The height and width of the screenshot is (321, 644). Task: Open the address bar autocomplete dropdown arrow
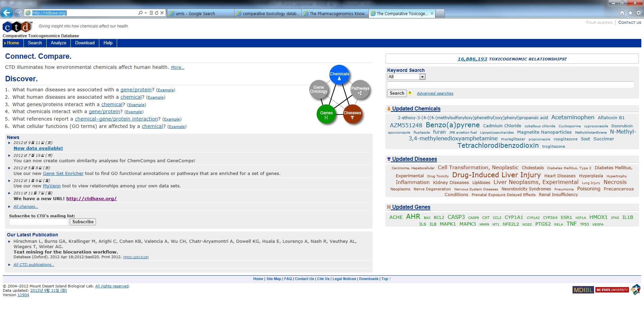146,13
